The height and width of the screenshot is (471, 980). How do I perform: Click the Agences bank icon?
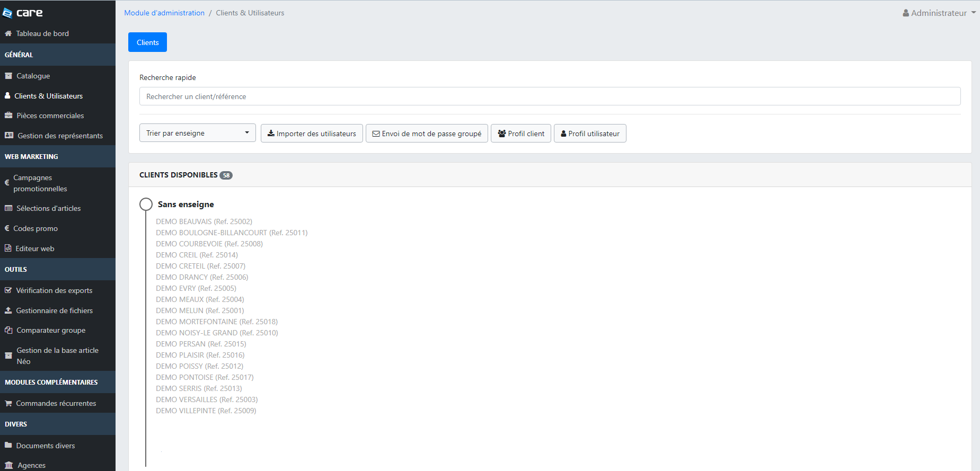(x=8, y=465)
